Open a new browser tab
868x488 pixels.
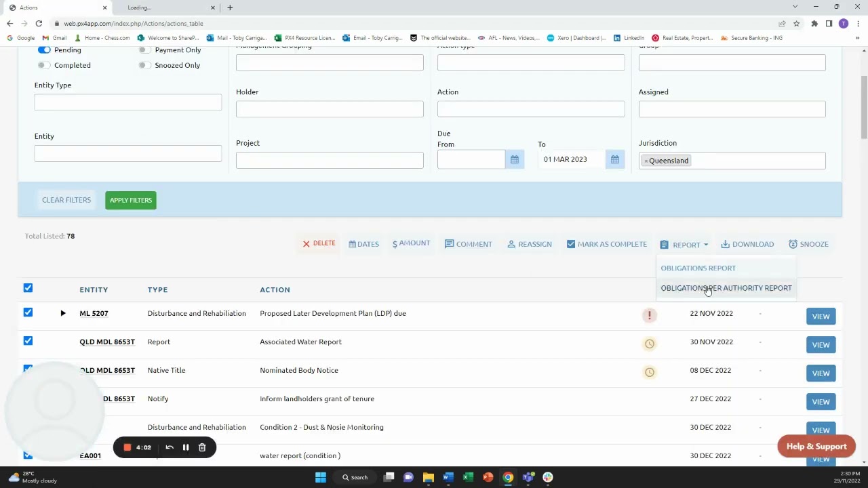[x=230, y=7]
